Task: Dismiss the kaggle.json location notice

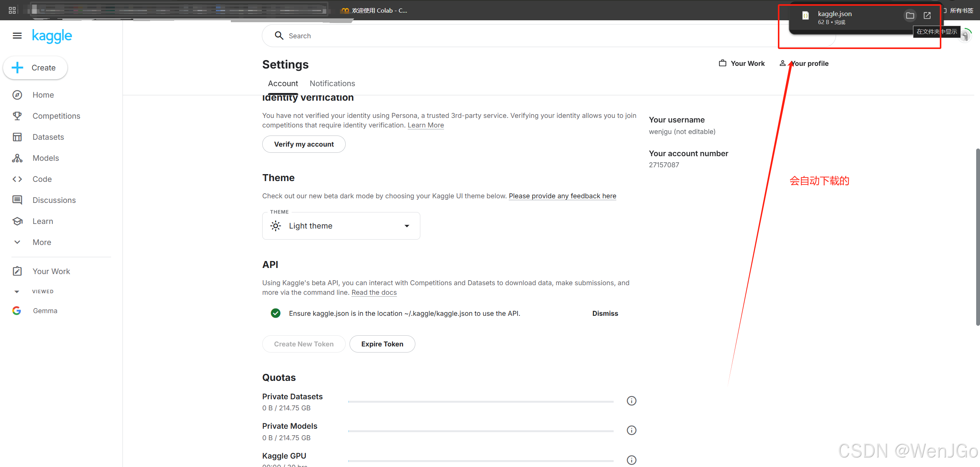Action: (x=605, y=314)
